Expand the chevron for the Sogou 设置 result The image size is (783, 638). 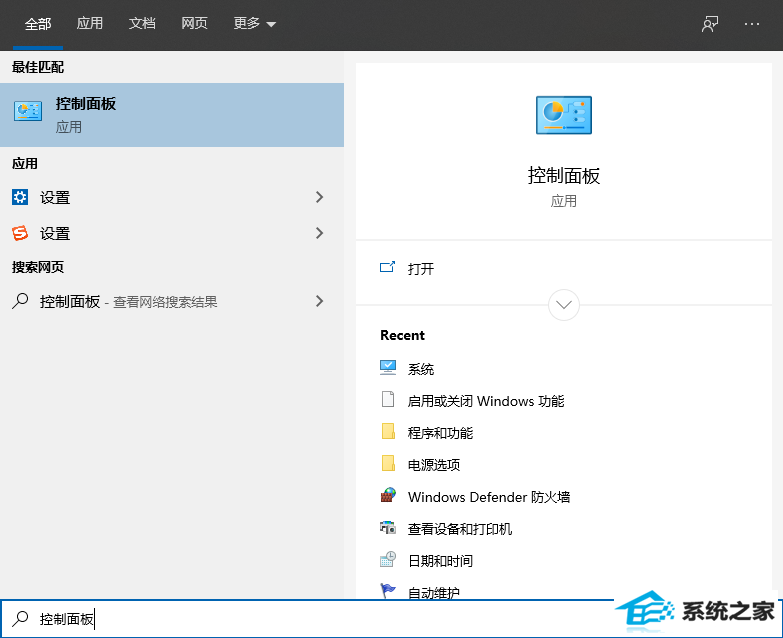[x=320, y=233]
